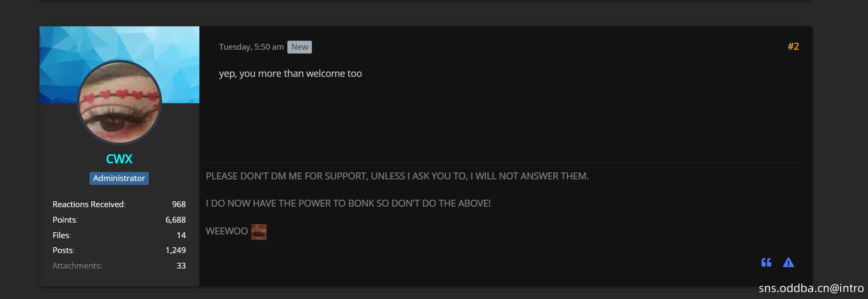The width and height of the screenshot is (868, 299).
Task: Click the BONK signature text line
Action: pyautogui.click(x=348, y=203)
